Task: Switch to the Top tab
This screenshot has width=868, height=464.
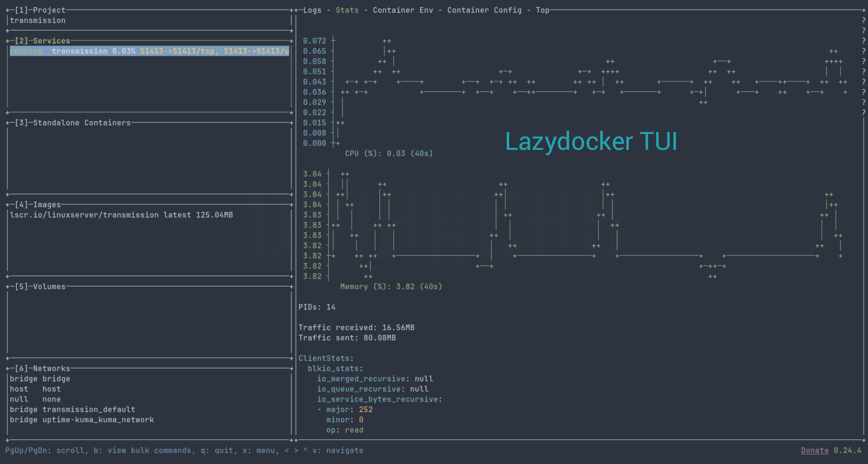Action: click(x=543, y=10)
